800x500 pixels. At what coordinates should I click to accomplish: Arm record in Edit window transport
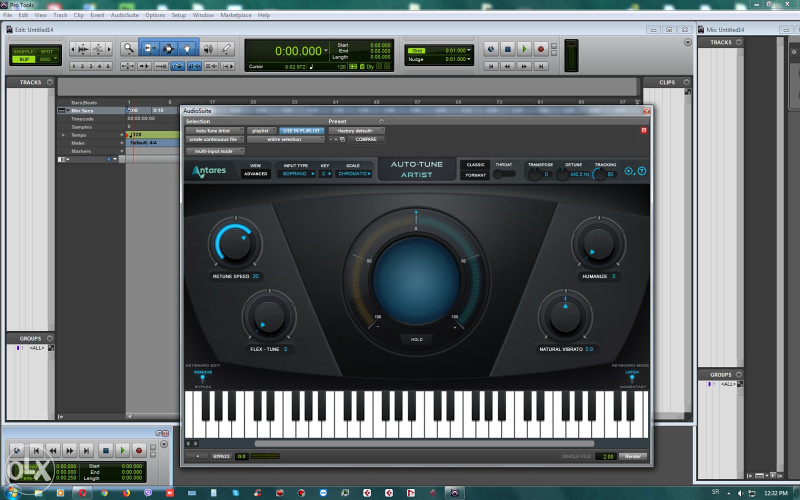[x=541, y=49]
